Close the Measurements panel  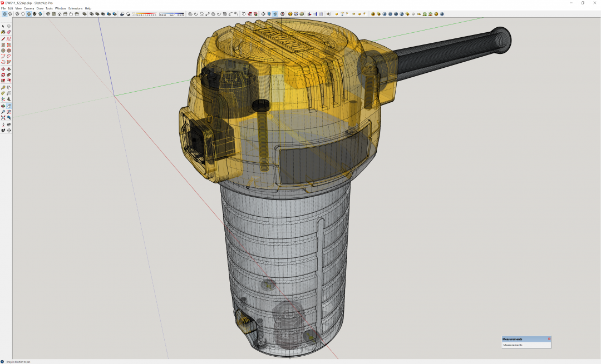pos(549,339)
